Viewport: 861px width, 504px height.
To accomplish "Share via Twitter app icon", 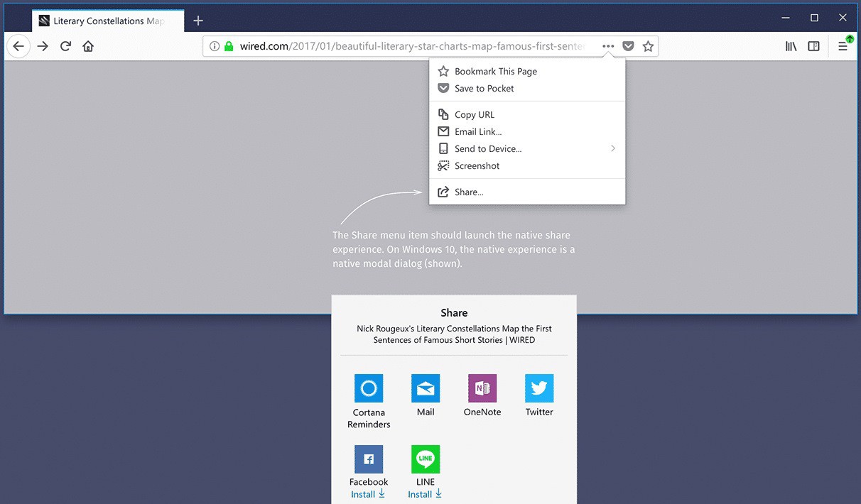I will point(539,388).
